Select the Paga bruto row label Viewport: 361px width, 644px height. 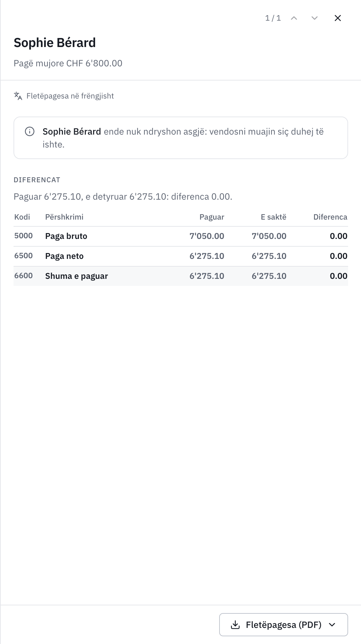(x=66, y=236)
